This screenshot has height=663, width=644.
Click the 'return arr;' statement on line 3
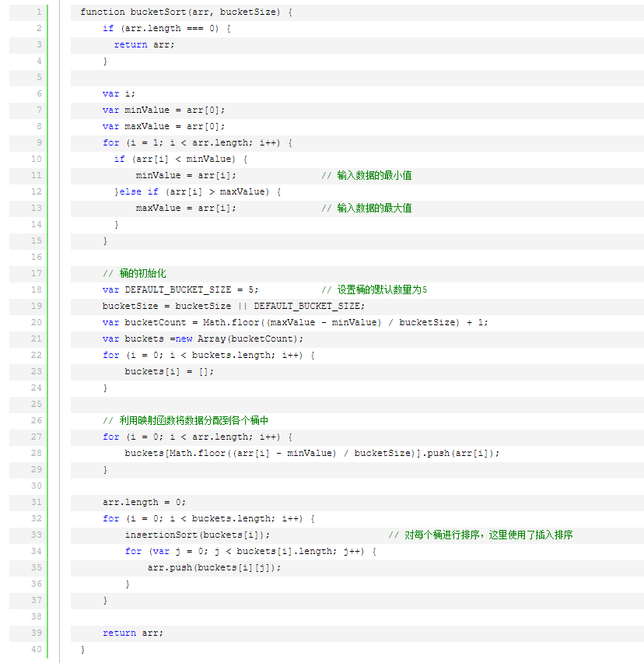tap(145, 45)
